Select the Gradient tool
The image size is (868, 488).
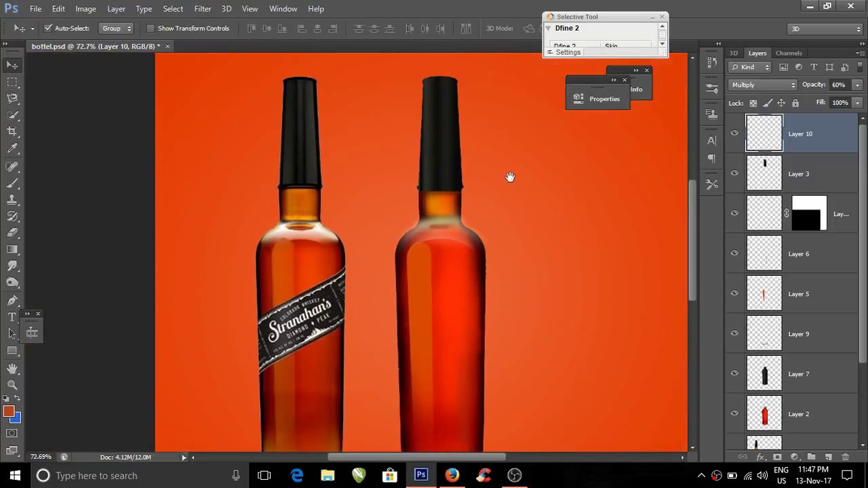[x=12, y=249]
